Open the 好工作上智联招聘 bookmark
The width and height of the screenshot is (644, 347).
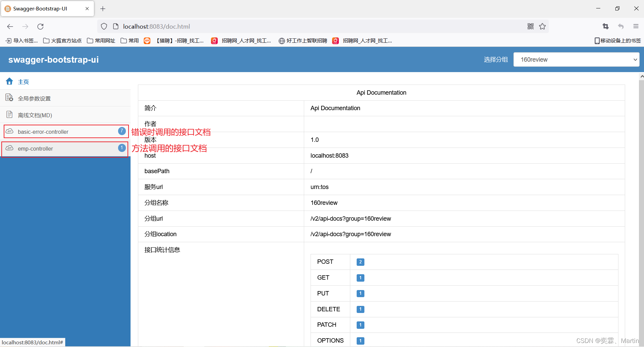(303, 41)
